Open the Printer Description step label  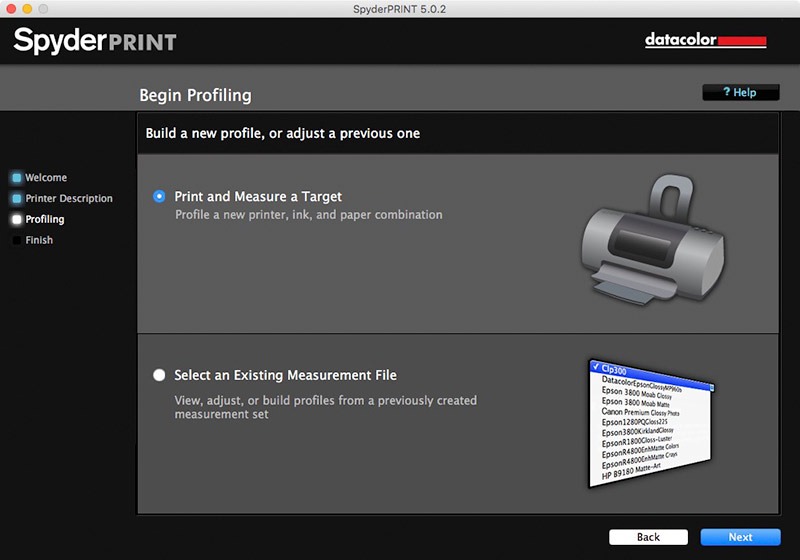point(69,199)
